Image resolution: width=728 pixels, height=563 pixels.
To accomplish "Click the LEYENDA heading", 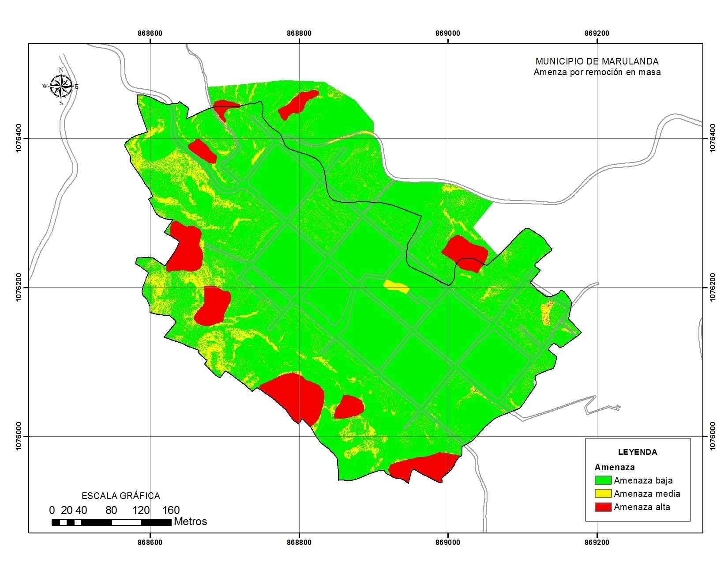I will click(638, 452).
